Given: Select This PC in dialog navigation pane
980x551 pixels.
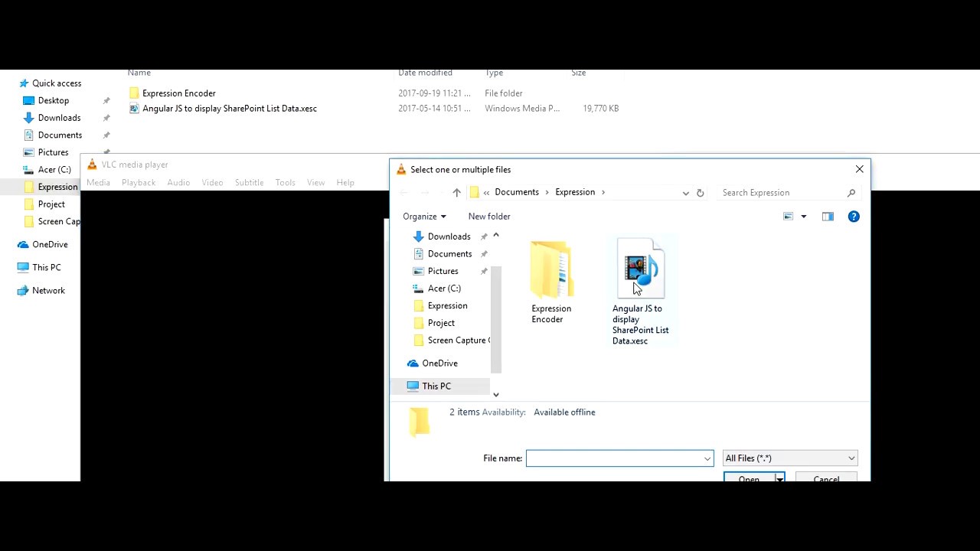Looking at the screenshot, I should click(x=436, y=386).
